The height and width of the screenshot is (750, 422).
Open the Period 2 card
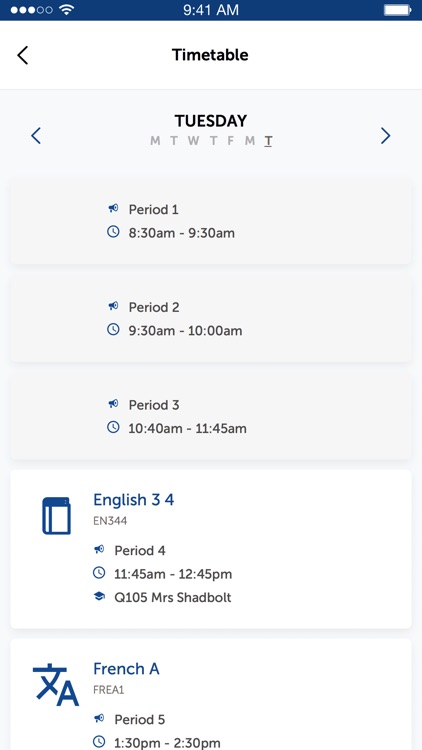tap(211, 319)
